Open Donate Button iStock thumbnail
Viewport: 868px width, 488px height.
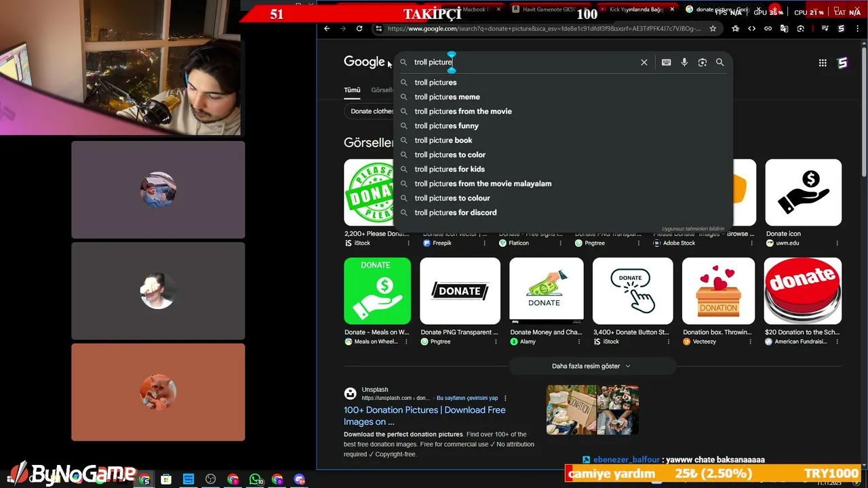[633, 291]
